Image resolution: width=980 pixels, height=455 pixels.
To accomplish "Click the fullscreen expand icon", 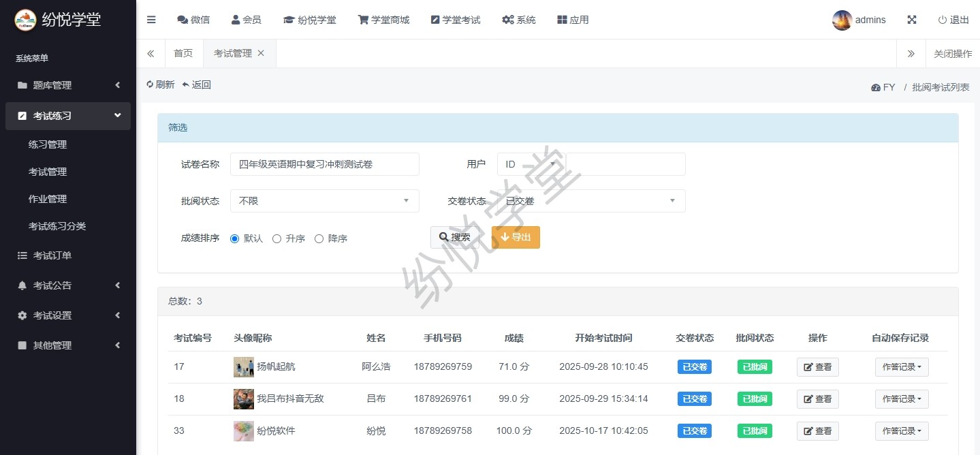I will tap(912, 20).
